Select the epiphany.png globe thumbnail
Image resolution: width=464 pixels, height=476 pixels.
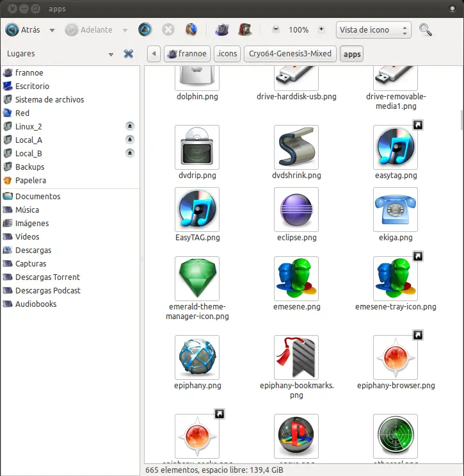point(197,357)
